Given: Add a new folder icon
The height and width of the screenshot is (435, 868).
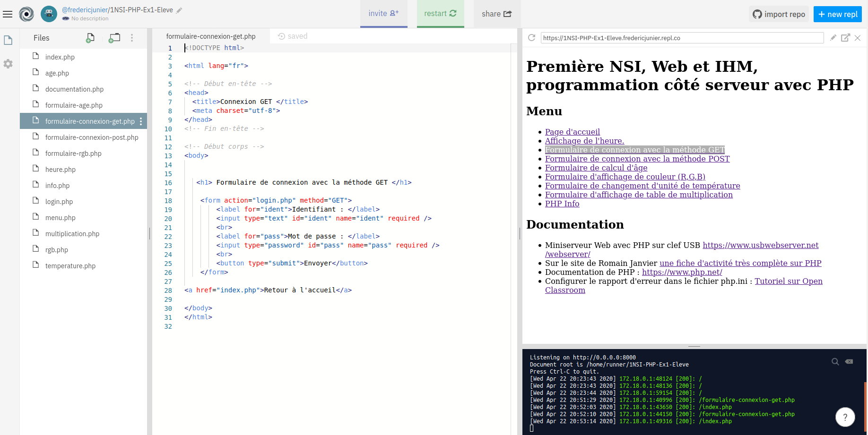Looking at the screenshot, I should 114,38.
